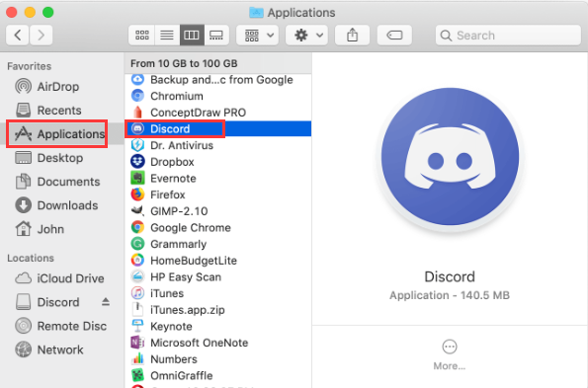Click the Applications window title icon
The width and height of the screenshot is (588, 388).
pos(257,13)
